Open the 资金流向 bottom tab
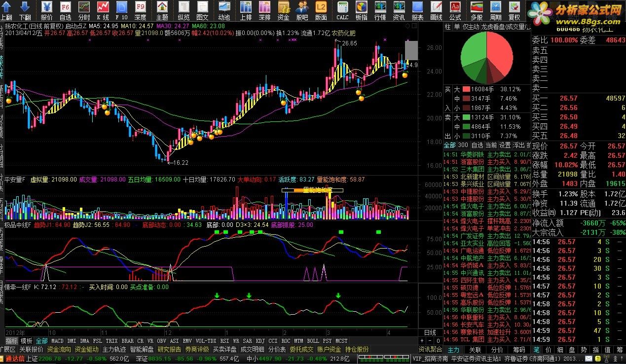 click(60, 349)
